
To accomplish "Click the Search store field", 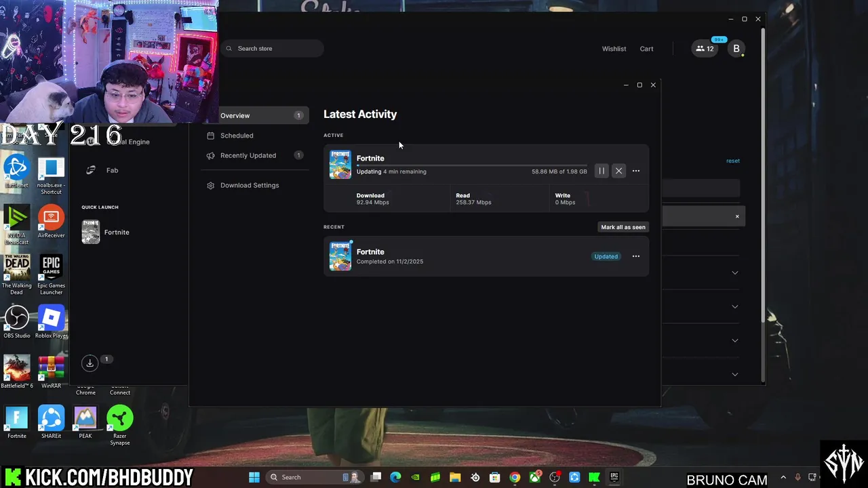I will click(x=273, y=49).
